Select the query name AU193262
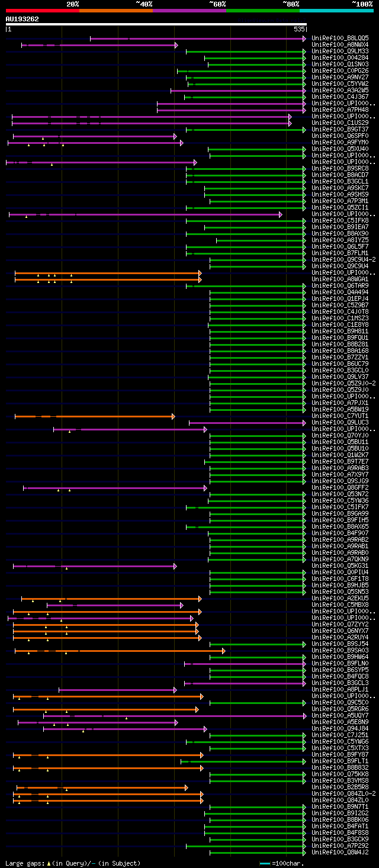Screen dimensions: 379x868 click(x=23, y=19)
